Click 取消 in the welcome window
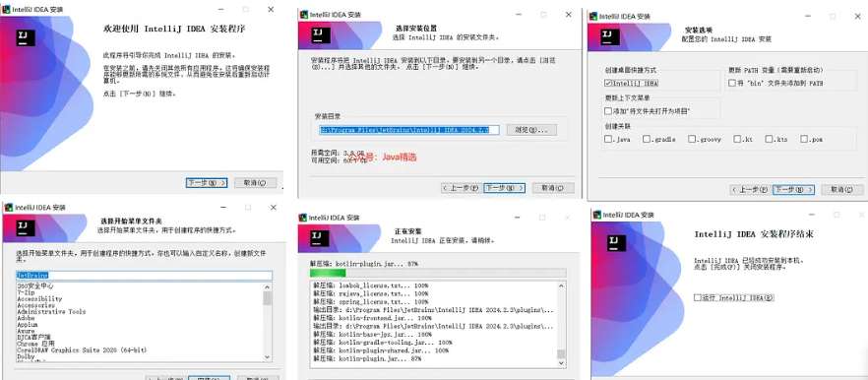Image resolution: width=868 pixels, height=380 pixels. pos(255,183)
